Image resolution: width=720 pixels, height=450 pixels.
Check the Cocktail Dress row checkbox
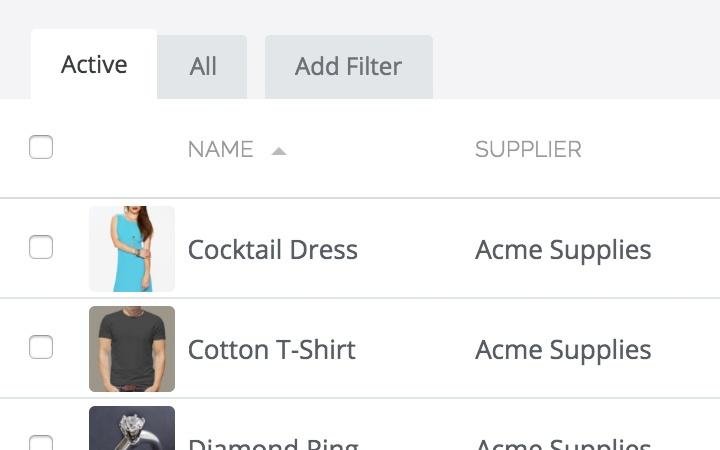[41, 247]
